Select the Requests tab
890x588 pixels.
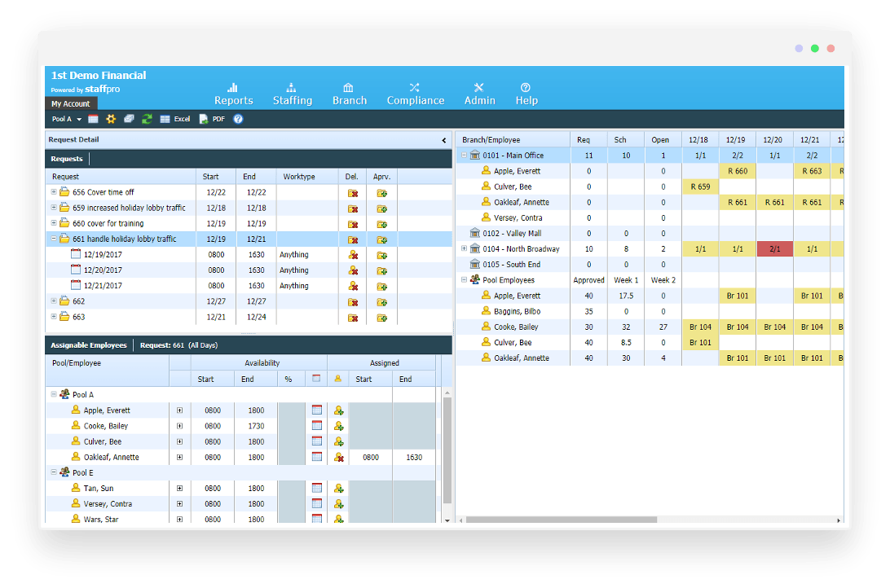click(x=66, y=159)
